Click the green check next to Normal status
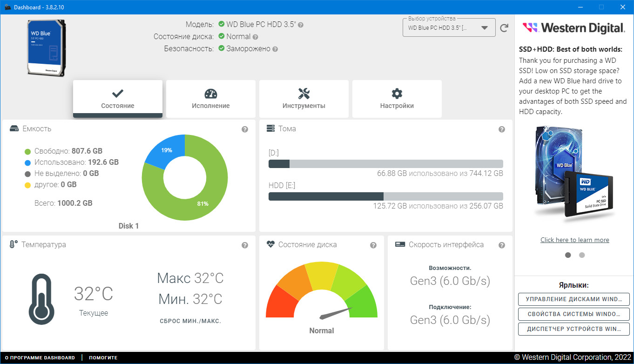 click(x=222, y=36)
